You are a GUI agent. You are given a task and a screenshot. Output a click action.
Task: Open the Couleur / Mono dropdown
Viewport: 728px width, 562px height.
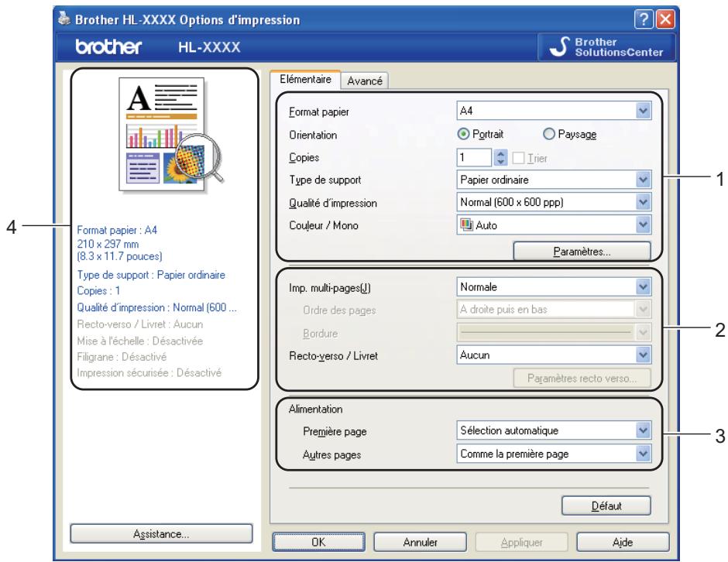(x=554, y=225)
